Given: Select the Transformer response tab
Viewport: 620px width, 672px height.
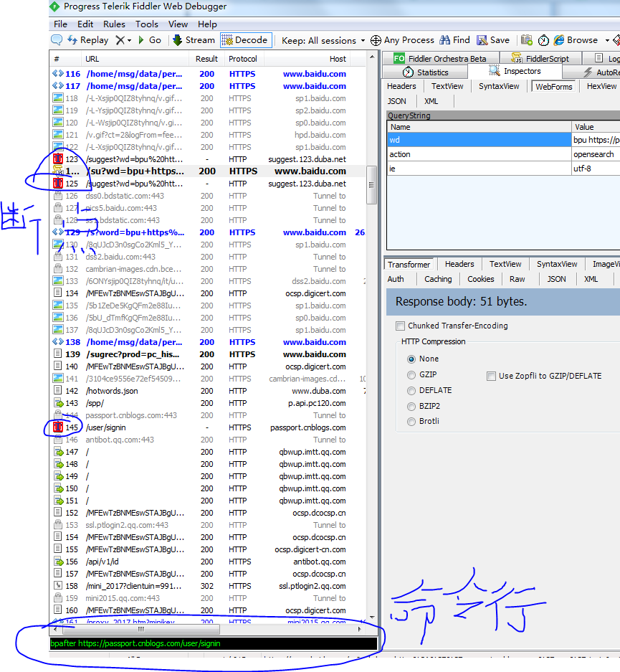Looking at the screenshot, I should pyautogui.click(x=409, y=265).
